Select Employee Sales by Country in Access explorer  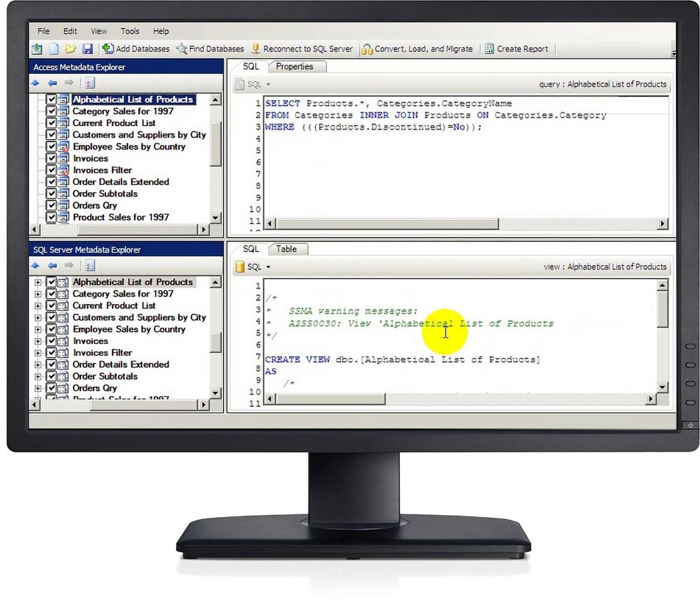(129, 146)
